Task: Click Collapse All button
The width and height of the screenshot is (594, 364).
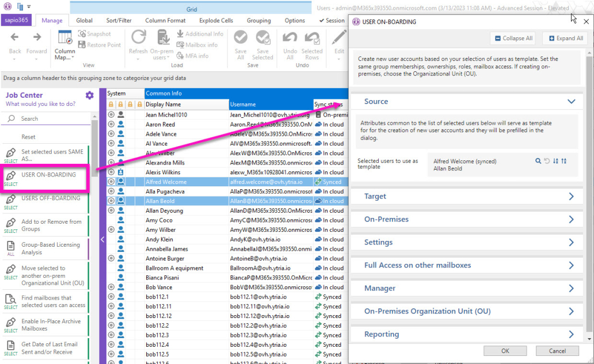Action: [513, 38]
